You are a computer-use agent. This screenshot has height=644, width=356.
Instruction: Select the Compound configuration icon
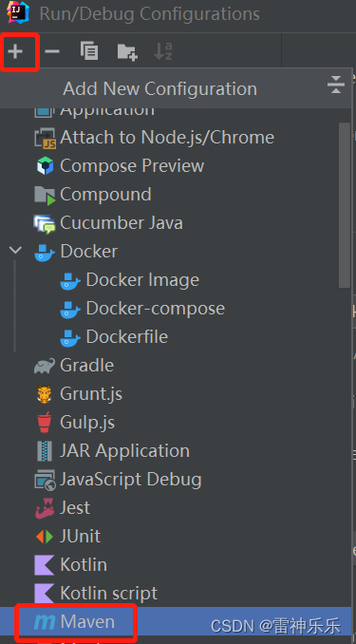pos(45,195)
